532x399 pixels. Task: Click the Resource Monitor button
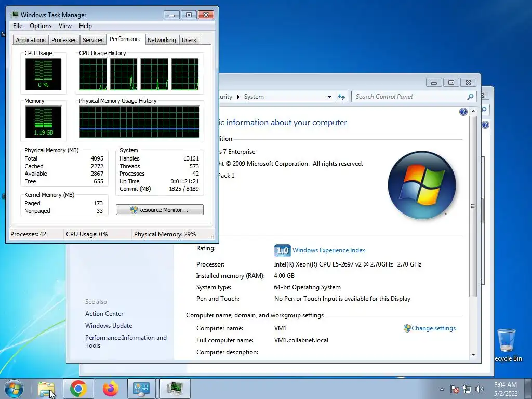coord(160,210)
